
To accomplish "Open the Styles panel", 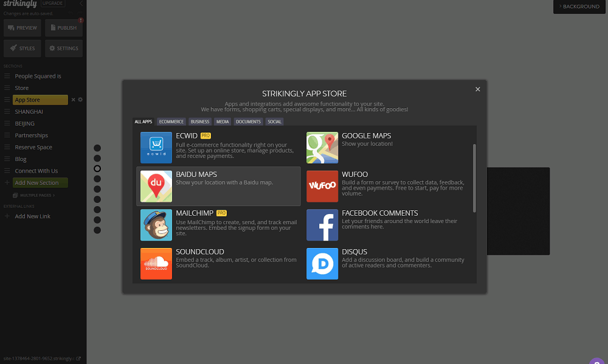I will [x=22, y=49].
